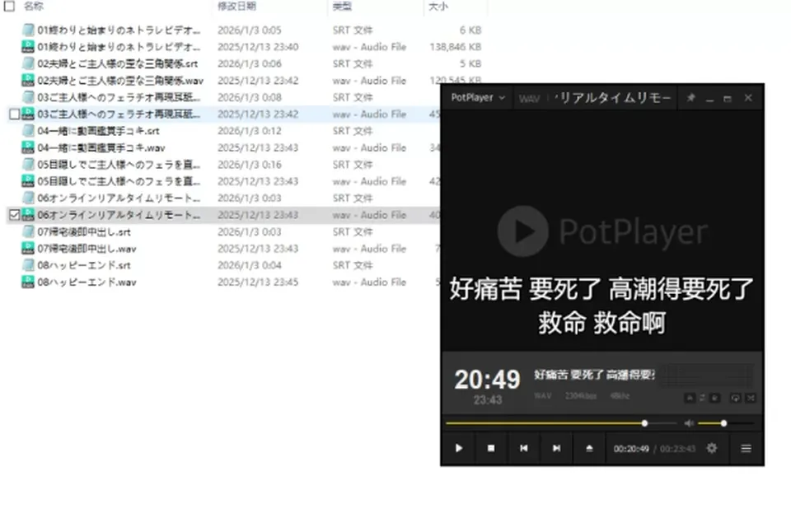
Task: Start playback with the PotPlayer play button
Action: 459,448
